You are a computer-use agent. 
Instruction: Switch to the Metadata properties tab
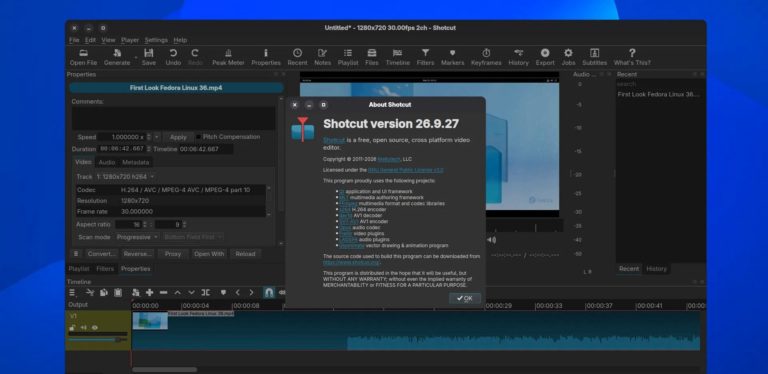pos(136,162)
